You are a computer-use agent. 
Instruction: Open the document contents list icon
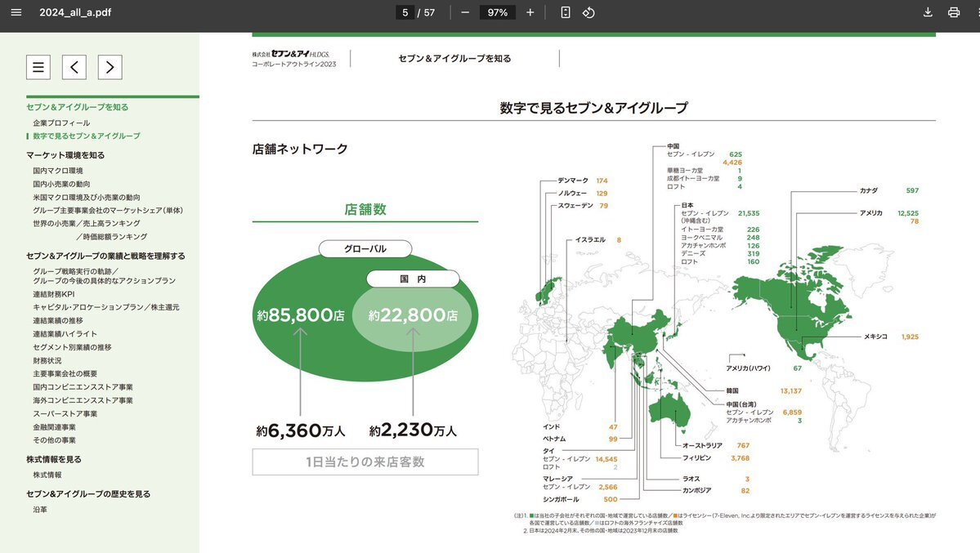pos(38,67)
